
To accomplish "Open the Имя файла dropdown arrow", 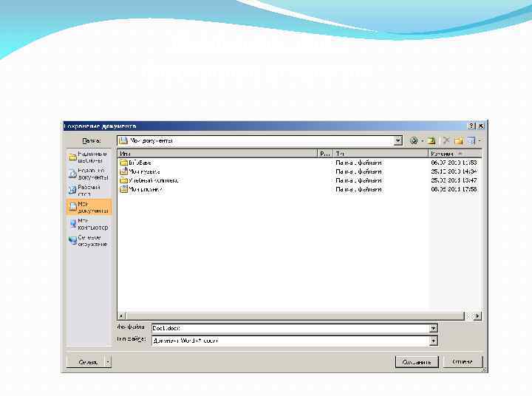I will pos(433,328).
